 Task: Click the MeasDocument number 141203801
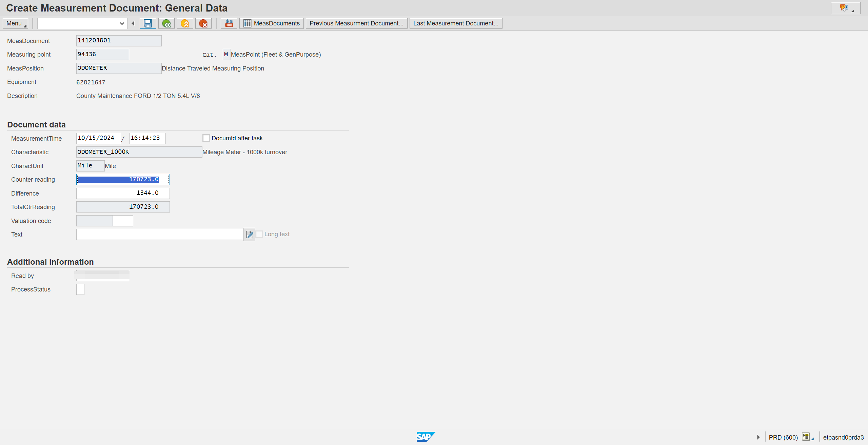click(119, 41)
